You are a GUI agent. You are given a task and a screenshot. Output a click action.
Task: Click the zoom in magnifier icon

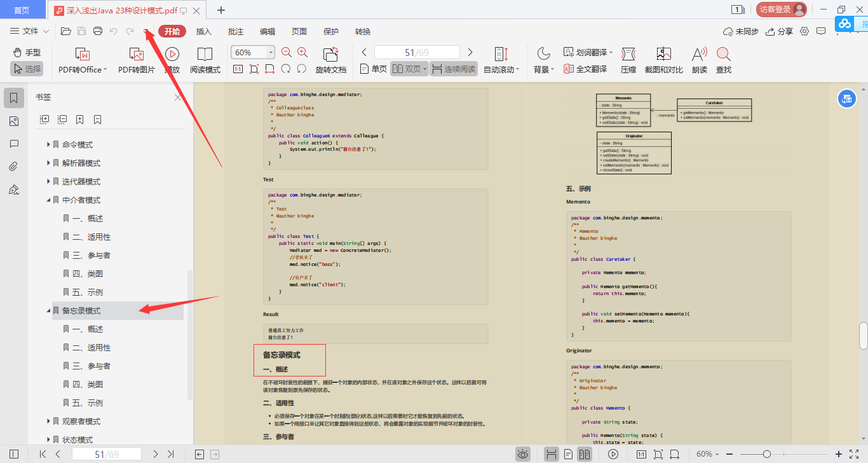tap(302, 52)
